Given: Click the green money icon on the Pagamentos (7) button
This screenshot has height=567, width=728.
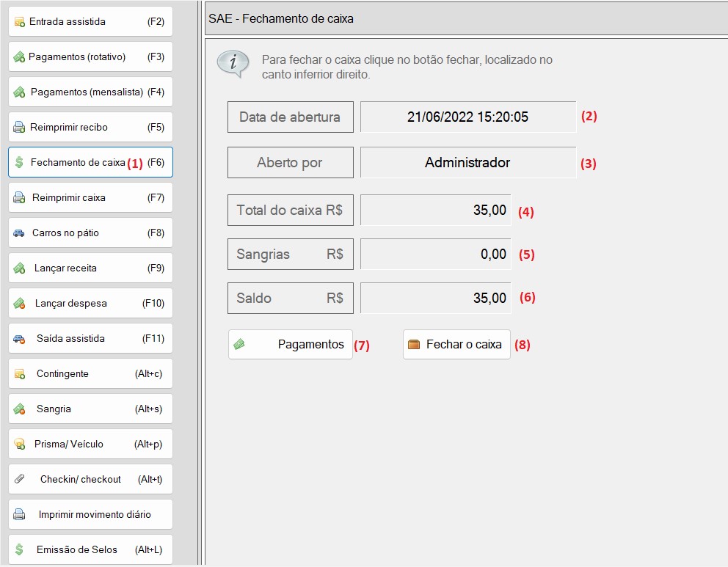Looking at the screenshot, I should pos(239,344).
